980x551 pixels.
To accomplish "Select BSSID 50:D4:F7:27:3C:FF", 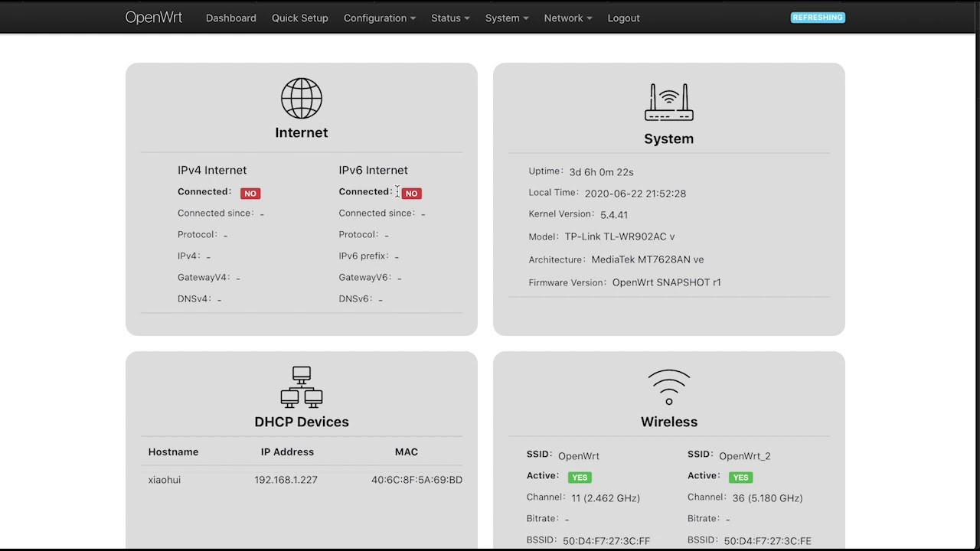I will pyautogui.click(x=606, y=541).
